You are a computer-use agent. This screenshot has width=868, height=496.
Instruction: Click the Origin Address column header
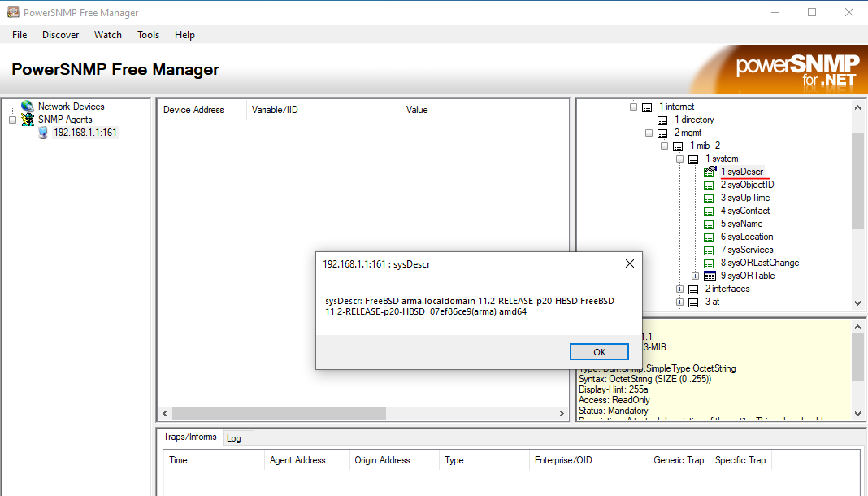pos(394,460)
